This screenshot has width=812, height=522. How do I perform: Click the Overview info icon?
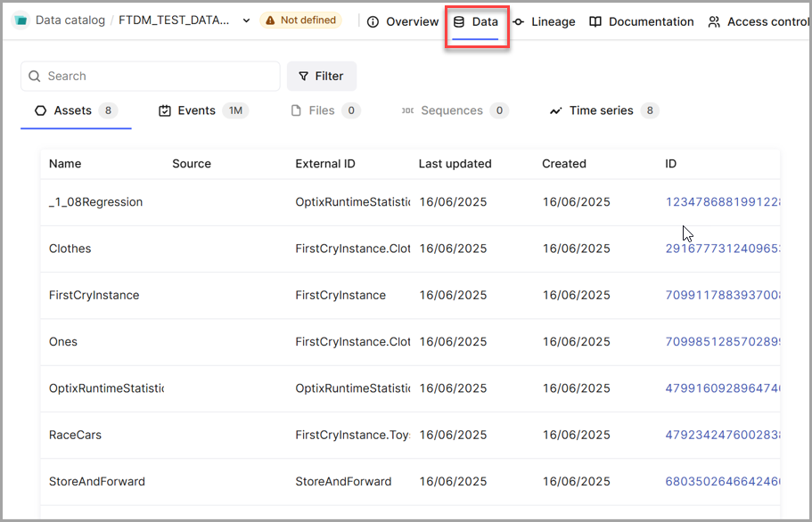pos(373,21)
